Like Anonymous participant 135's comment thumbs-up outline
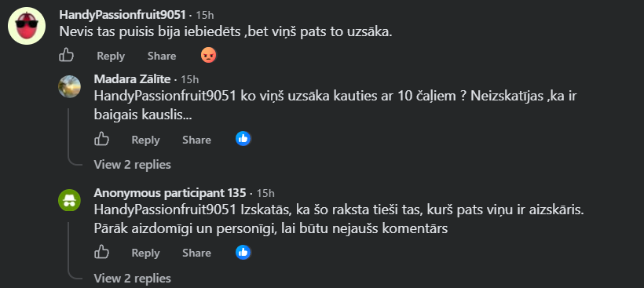Screen dimensions: 644x288 click(101, 252)
